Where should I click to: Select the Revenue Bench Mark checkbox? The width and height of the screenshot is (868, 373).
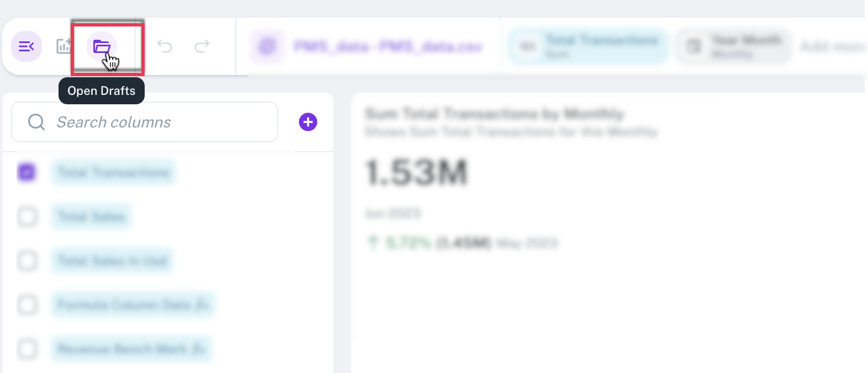tap(27, 349)
